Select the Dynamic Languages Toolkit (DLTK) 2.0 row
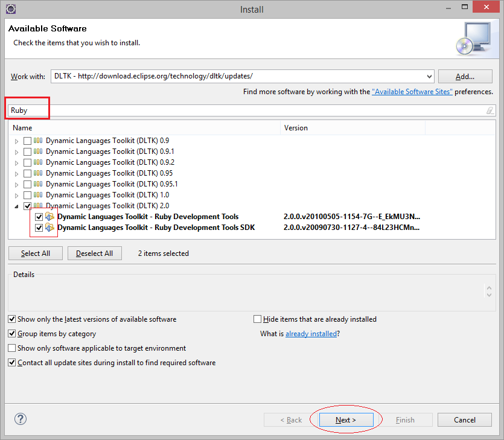Viewport: 504px width, 440px height. pos(107,206)
